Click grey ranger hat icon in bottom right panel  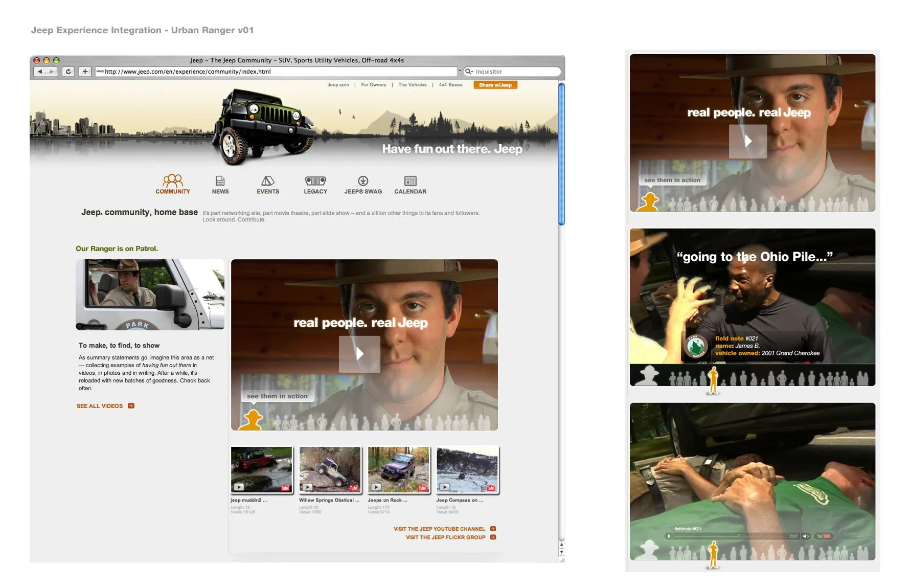coord(648,550)
